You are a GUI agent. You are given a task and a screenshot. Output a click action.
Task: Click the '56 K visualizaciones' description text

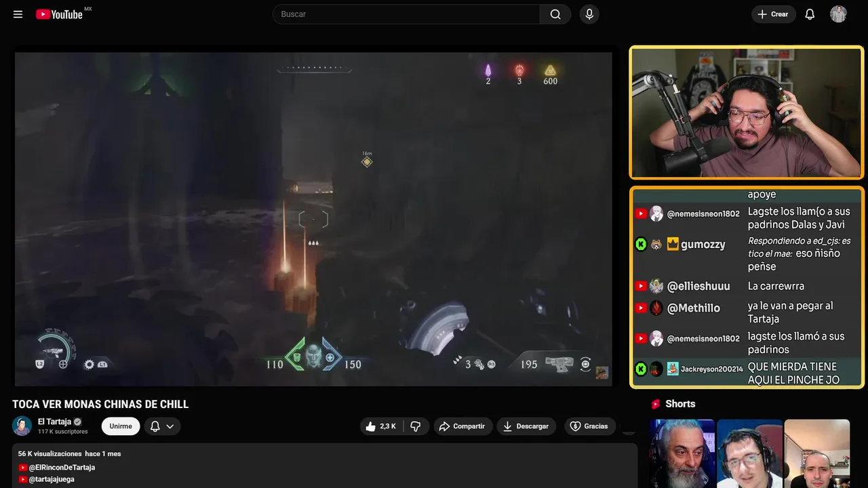[50, 453]
